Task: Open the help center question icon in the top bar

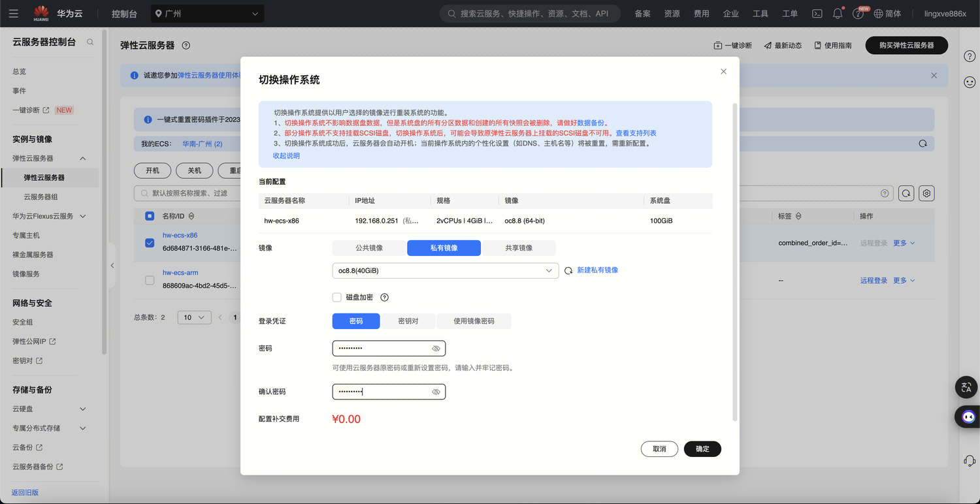Action: 858,14
